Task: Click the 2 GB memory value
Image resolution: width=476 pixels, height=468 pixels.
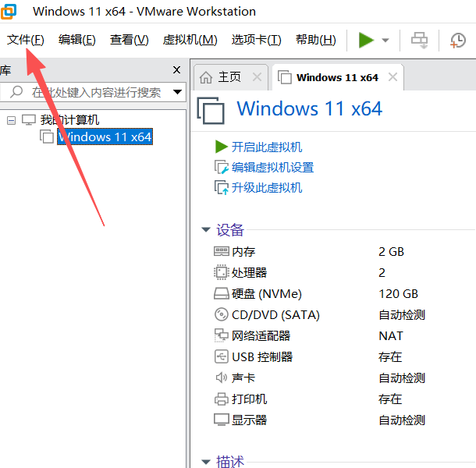Action: (391, 252)
